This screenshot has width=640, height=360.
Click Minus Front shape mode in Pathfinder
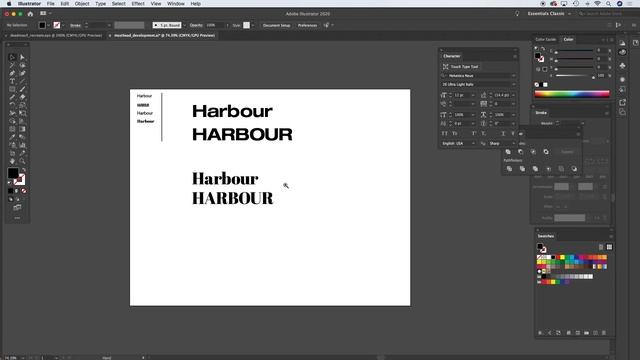tap(520, 152)
